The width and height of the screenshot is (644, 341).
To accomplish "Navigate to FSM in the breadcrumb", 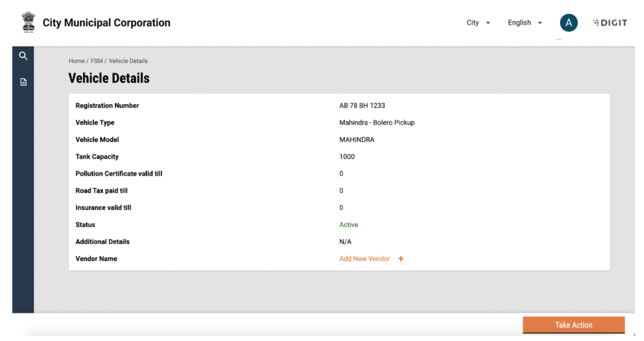I will (x=96, y=61).
